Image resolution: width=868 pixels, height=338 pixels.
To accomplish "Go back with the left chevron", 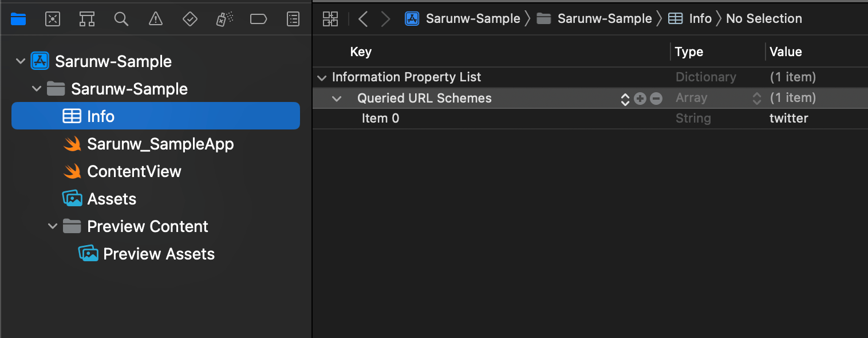I will (362, 19).
